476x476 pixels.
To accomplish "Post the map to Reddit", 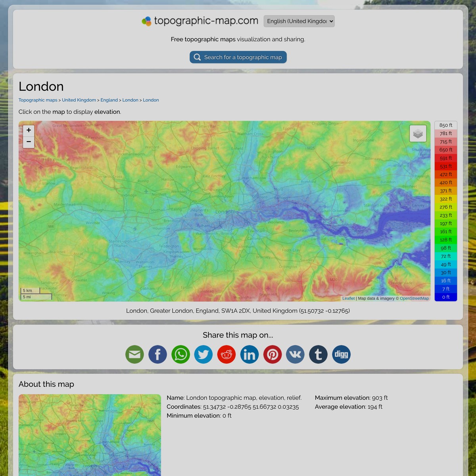I will [226, 354].
